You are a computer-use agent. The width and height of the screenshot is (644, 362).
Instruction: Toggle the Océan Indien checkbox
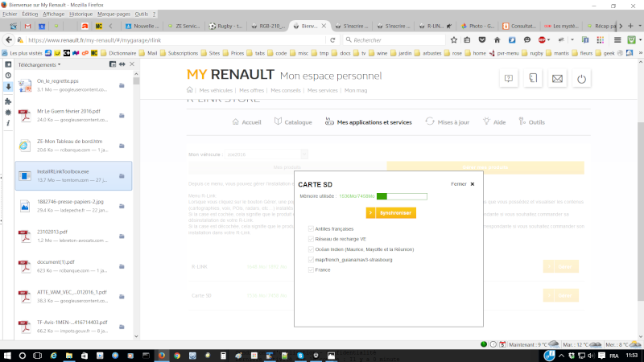[311, 249]
